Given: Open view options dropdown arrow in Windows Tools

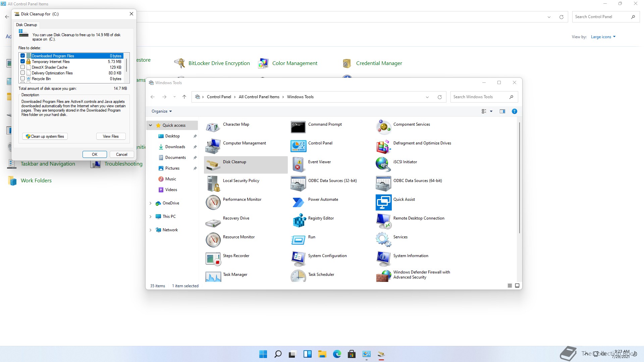Looking at the screenshot, I should (491, 111).
